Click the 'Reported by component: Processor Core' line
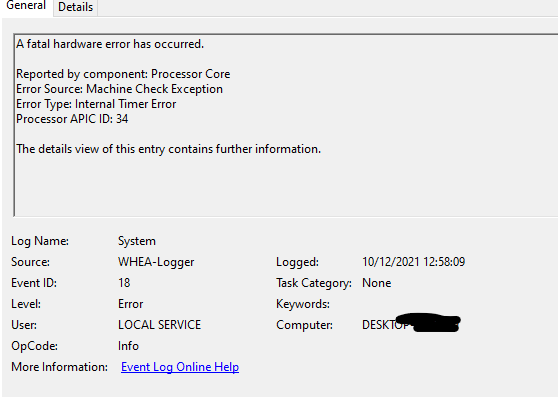 pyautogui.click(x=123, y=74)
